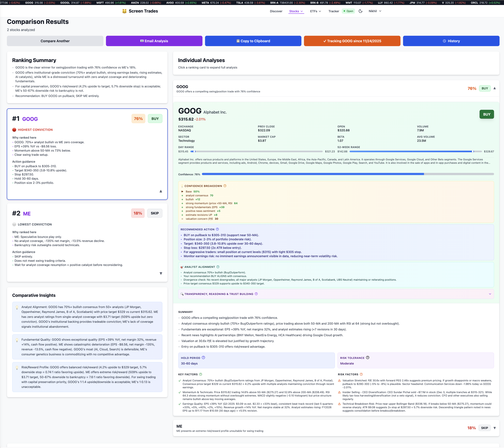Image resolution: width=504 pixels, height=448 pixels.
Task: Click the TSLA ticker in the top strip
Action: 251,3
